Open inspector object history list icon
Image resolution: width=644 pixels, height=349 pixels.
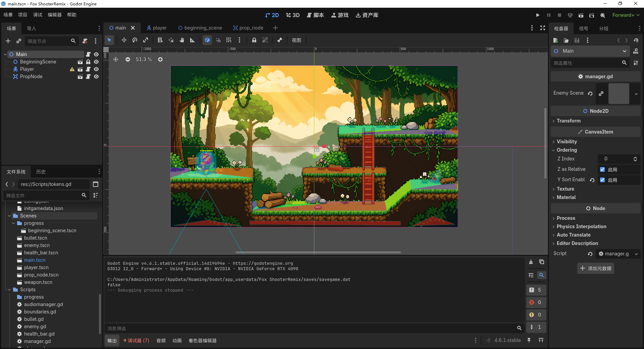tap(636, 40)
